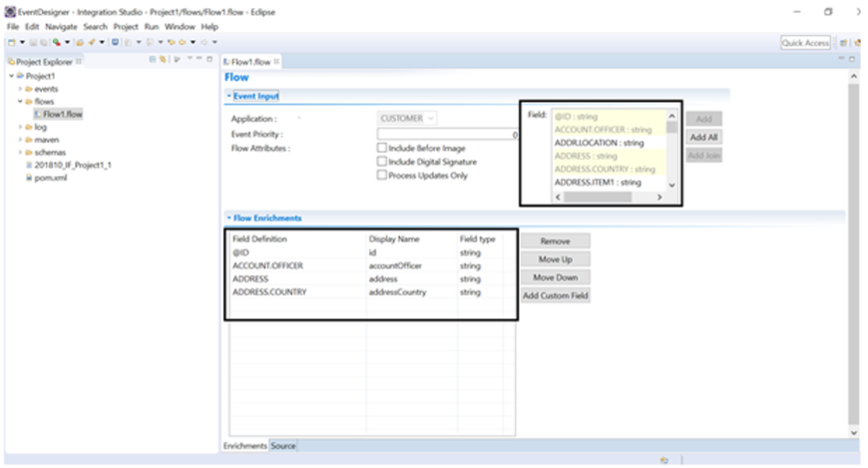Check Include Digital Signature

(382, 162)
